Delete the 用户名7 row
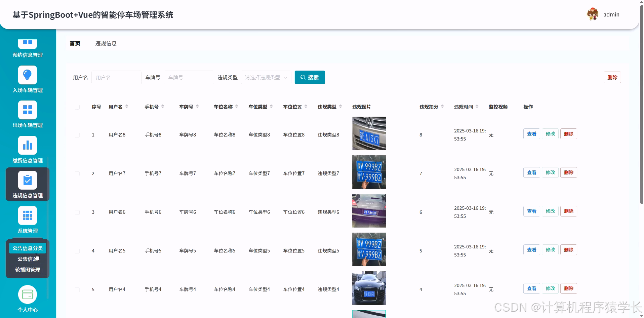644x318 pixels. (x=569, y=172)
